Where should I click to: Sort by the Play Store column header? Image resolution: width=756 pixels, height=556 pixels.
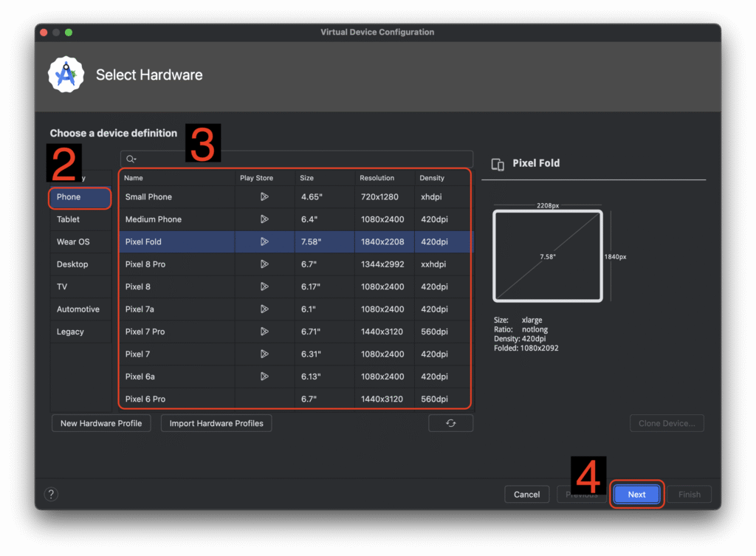265,178
